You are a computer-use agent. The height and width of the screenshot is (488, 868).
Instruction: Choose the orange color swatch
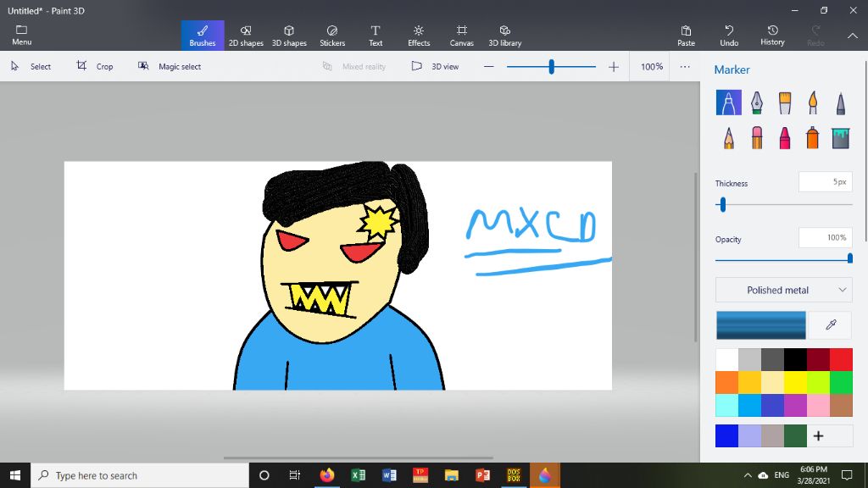726,382
